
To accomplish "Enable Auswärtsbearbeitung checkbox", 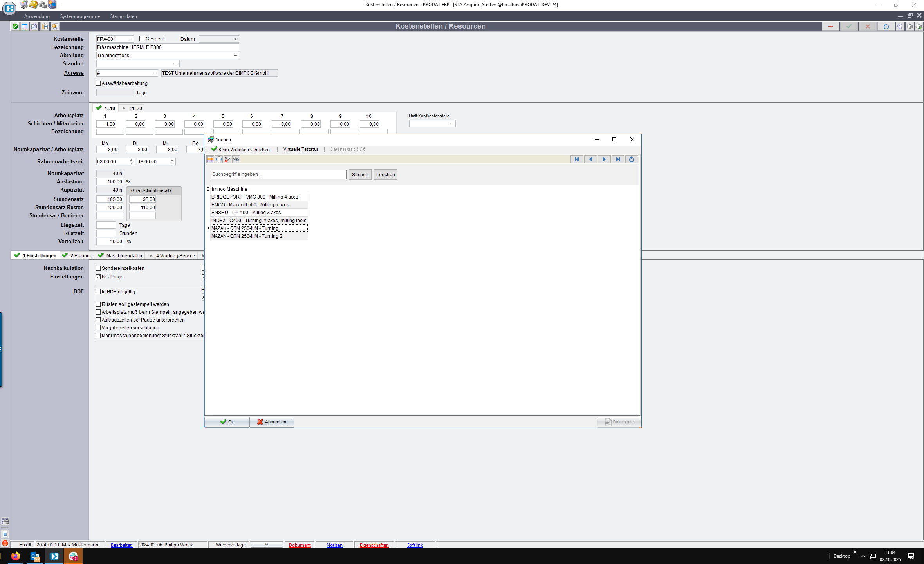I will [98, 83].
